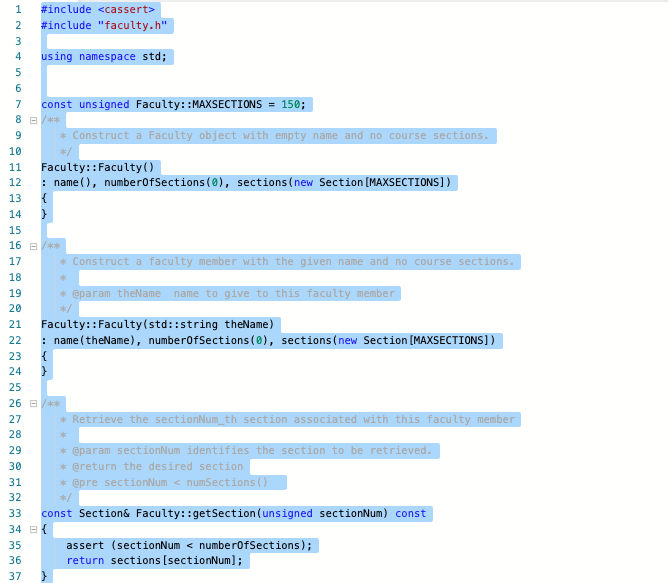This screenshot has height=583, width=668.
Task: Click the 'assert (sectionNum < numberOfSections);' line
Action: (x=189, y=545)
